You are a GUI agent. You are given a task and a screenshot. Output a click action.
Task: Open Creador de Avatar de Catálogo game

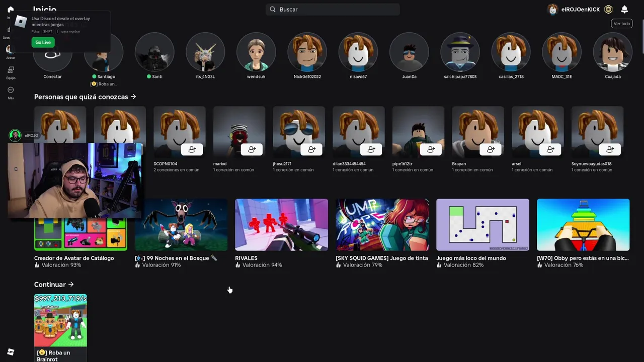point(80,234)
